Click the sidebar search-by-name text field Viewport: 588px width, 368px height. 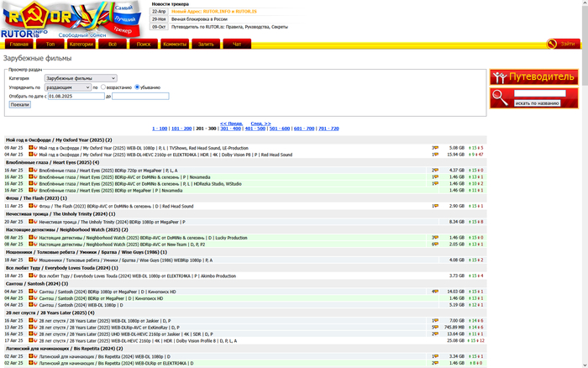(539, 93)
